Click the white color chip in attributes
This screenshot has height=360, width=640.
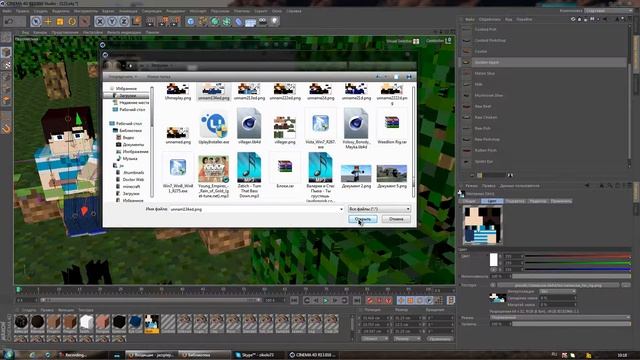tap(493, 260)
